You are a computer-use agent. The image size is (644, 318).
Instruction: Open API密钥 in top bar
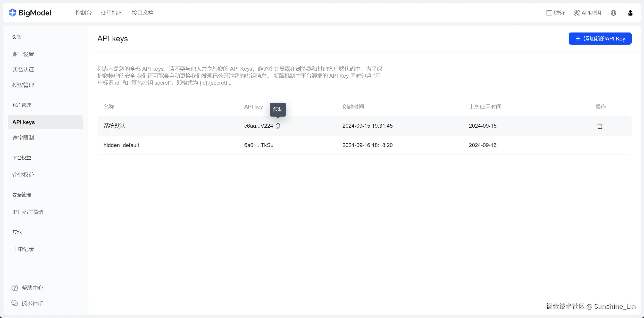point(588,13)
